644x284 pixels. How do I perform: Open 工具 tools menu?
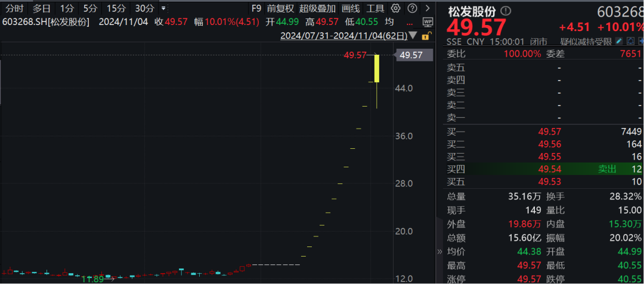[375, 8]
